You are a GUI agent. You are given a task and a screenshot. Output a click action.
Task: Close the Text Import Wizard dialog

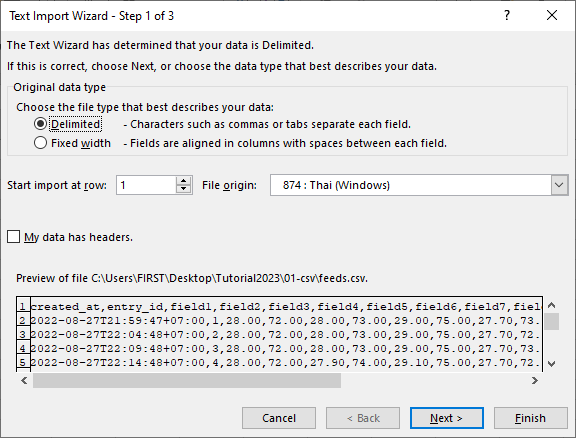click(552, 15)
